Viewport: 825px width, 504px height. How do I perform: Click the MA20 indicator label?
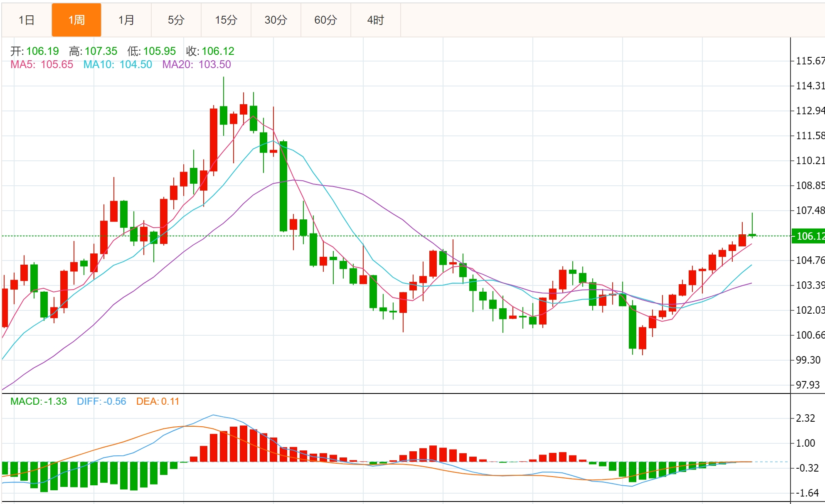[196, 64]
